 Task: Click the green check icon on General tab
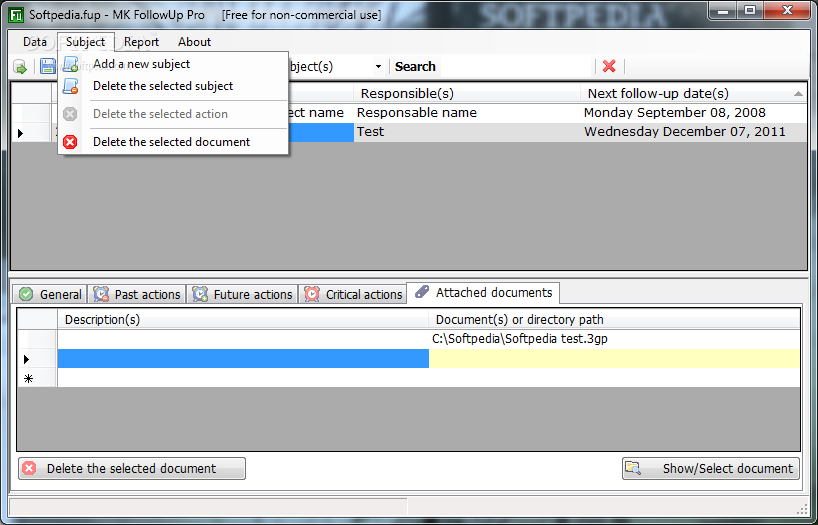pos(26,294)
